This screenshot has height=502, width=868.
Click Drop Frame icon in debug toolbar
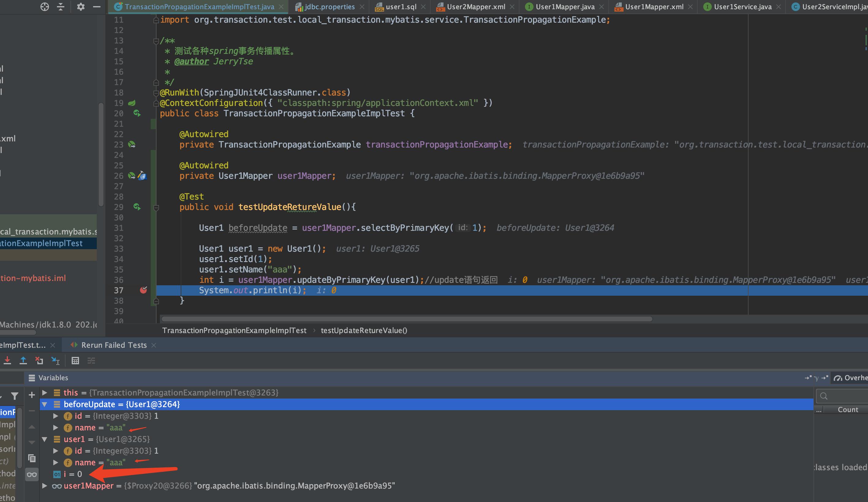coord(39,361)
